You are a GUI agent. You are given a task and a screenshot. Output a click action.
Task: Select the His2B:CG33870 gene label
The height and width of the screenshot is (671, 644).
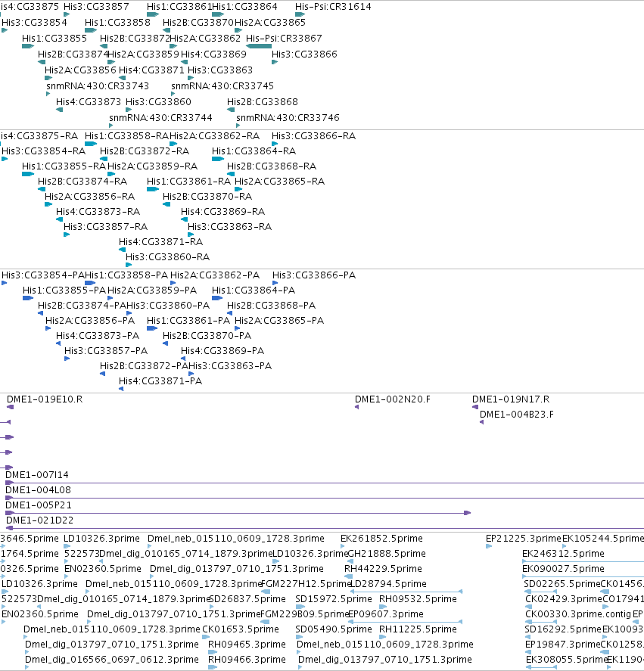[x=198, y=22]
